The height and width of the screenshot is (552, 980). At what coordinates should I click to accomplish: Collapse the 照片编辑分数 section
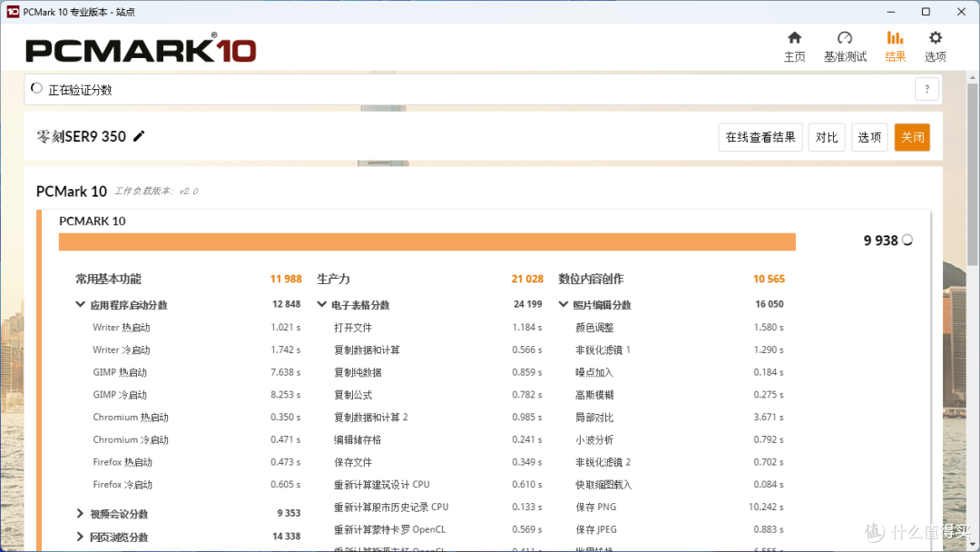[x=563, y=304]
